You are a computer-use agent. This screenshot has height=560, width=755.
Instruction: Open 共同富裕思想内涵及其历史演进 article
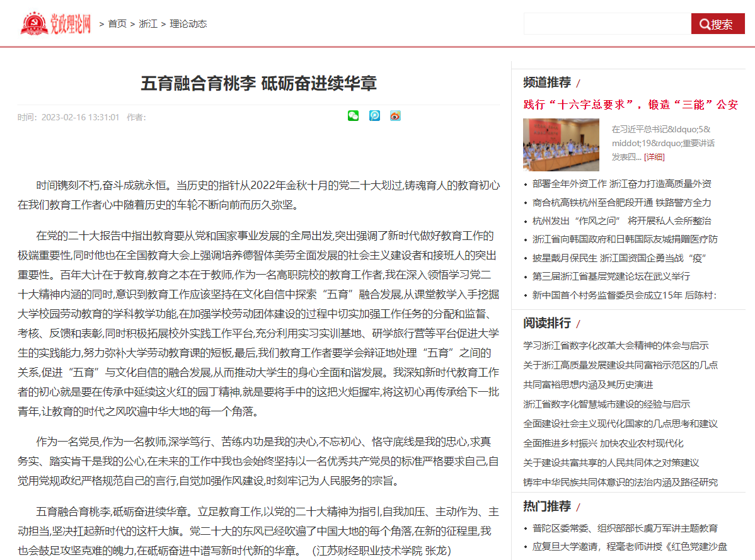(x=588, y=384)
